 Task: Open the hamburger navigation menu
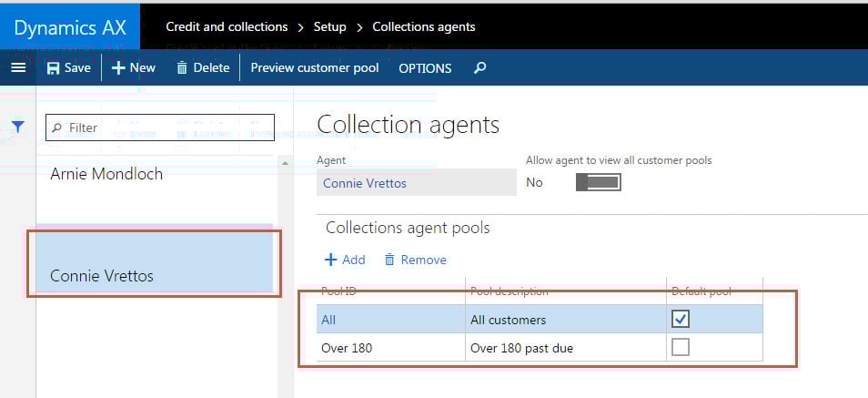pyautogui.click(x=17, y=67)
